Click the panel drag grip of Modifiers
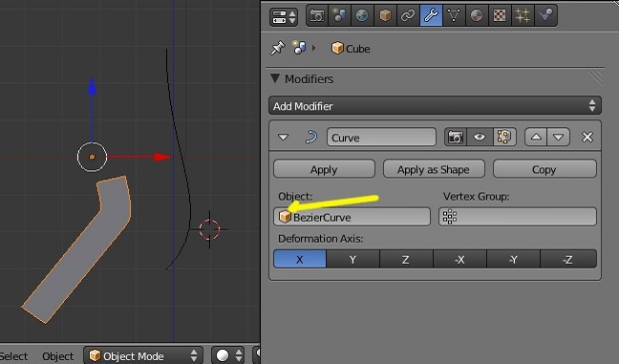619x364 pixels. [595, 77]
